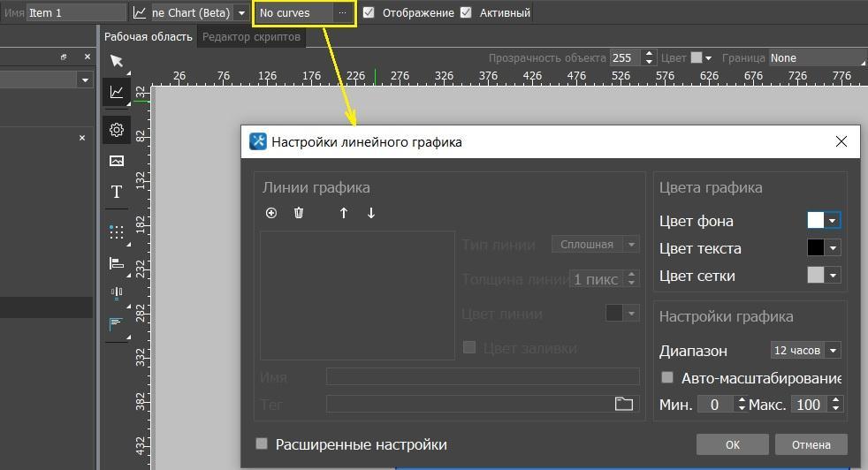868x470 pixels.
Task: Switch to Рабочая область tab
Action: [x=148, y=37]
